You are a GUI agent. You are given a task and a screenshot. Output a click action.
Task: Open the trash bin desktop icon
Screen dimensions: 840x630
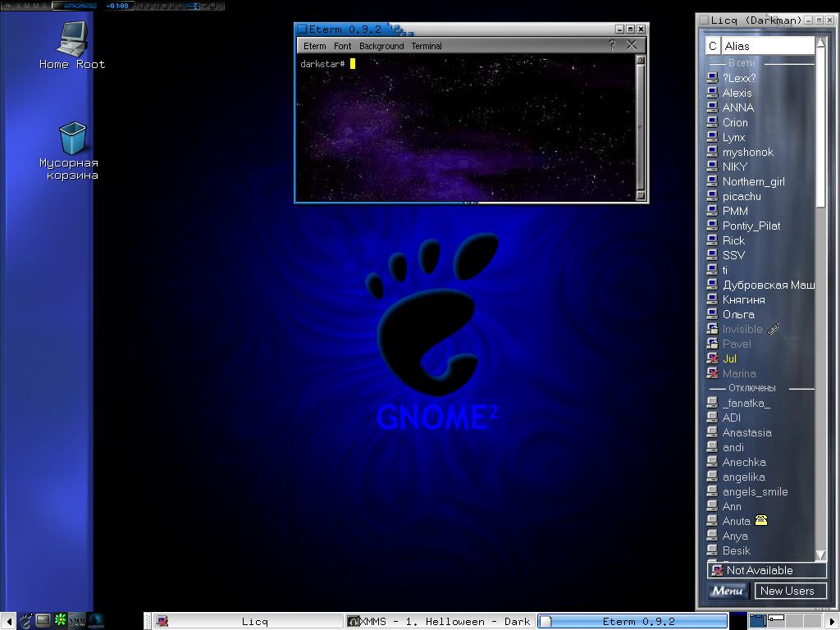pyautogui.click(x=72, y=151)
